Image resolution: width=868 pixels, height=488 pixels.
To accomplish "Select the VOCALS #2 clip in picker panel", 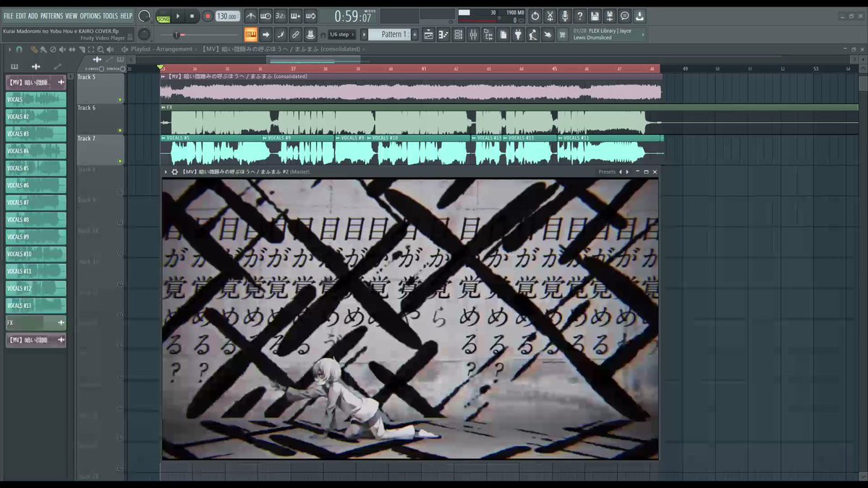I will [x=36, y=116].
